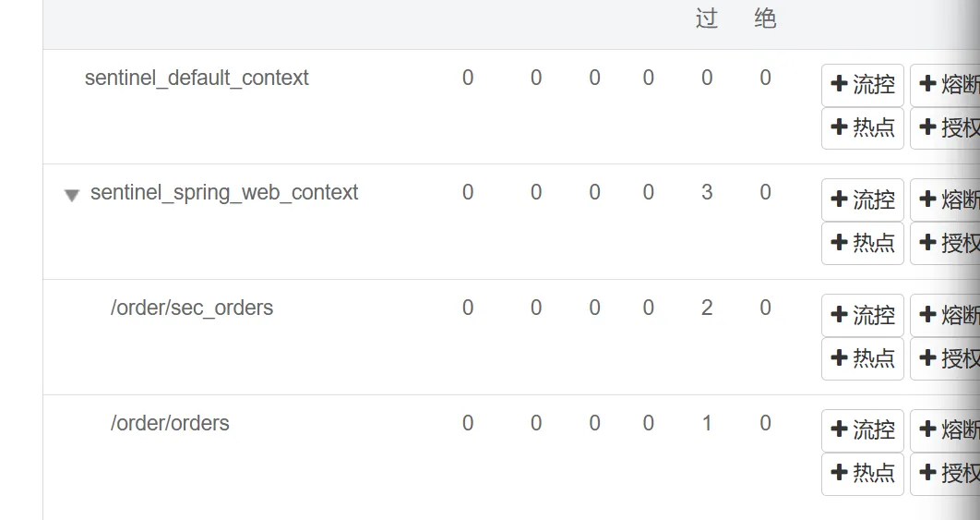Screen dimensions: 980x520
Task: Select the /order/sec_orders resource row
Action: [x=192, y=308]
